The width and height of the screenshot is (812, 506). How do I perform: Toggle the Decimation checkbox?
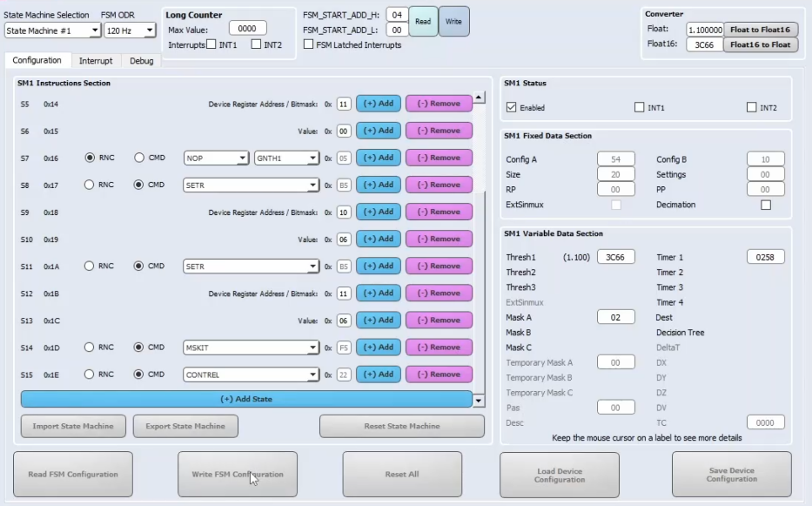tap(766, 205)
